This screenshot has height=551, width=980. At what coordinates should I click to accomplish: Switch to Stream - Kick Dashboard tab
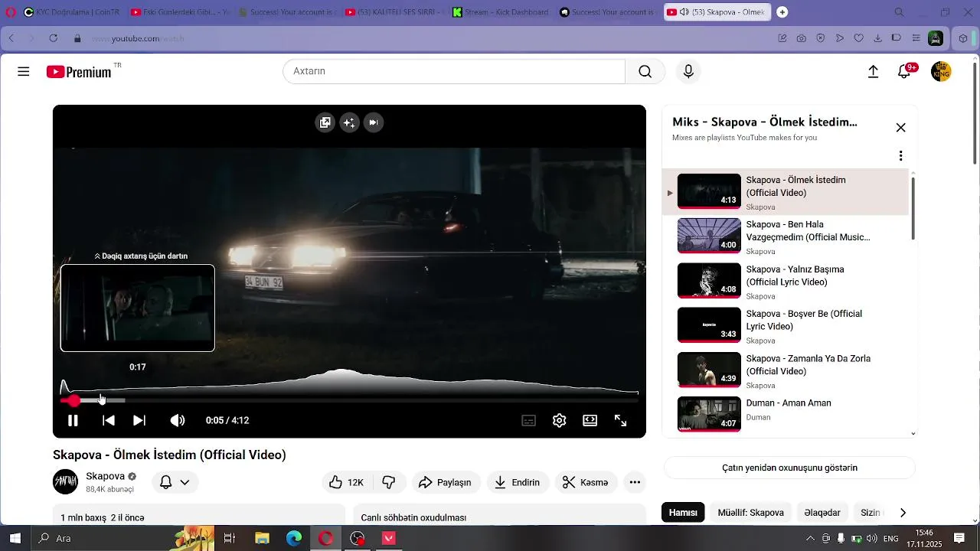pos(500,12)
